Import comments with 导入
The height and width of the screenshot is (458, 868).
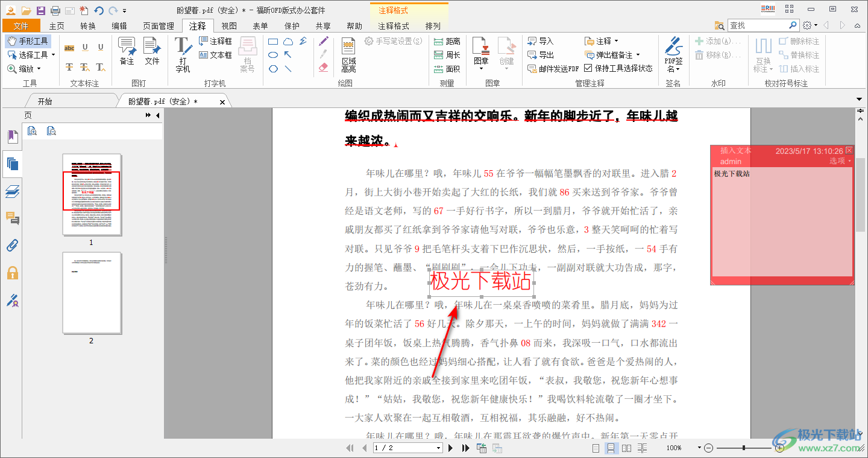tap(540, 41)
